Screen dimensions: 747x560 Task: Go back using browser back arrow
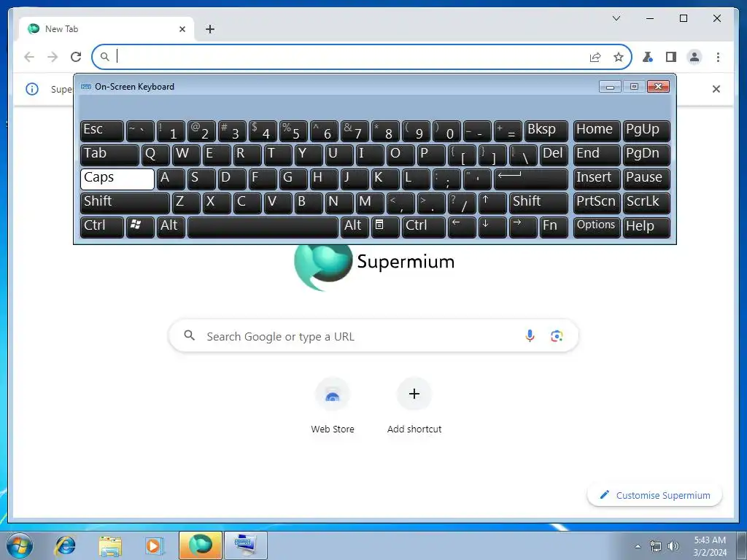29,57
